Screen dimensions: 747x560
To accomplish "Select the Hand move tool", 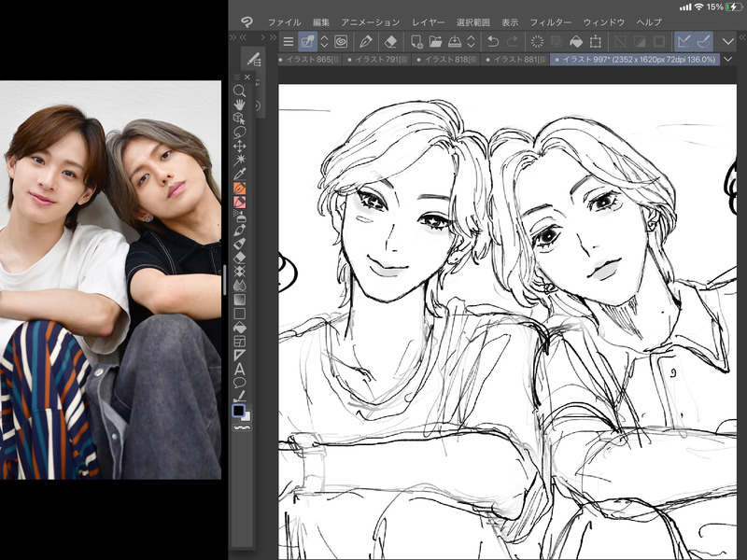I will pyautogui.click(x=240, y=105).
